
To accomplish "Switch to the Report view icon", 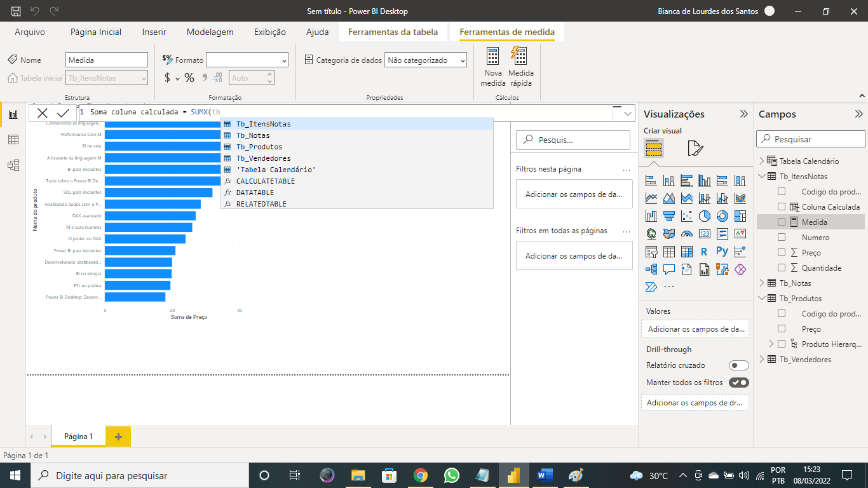I will (x=13, y=114).
